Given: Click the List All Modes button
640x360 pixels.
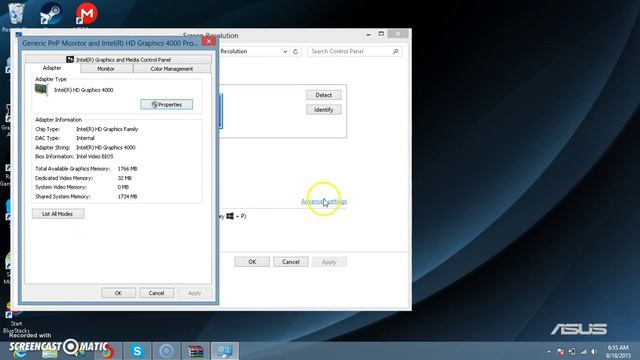Looking at the screenshot, I should [58, 214].
